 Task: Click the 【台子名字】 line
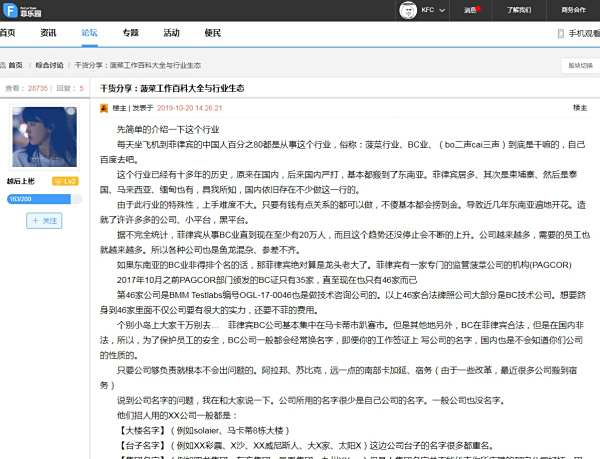305,446
